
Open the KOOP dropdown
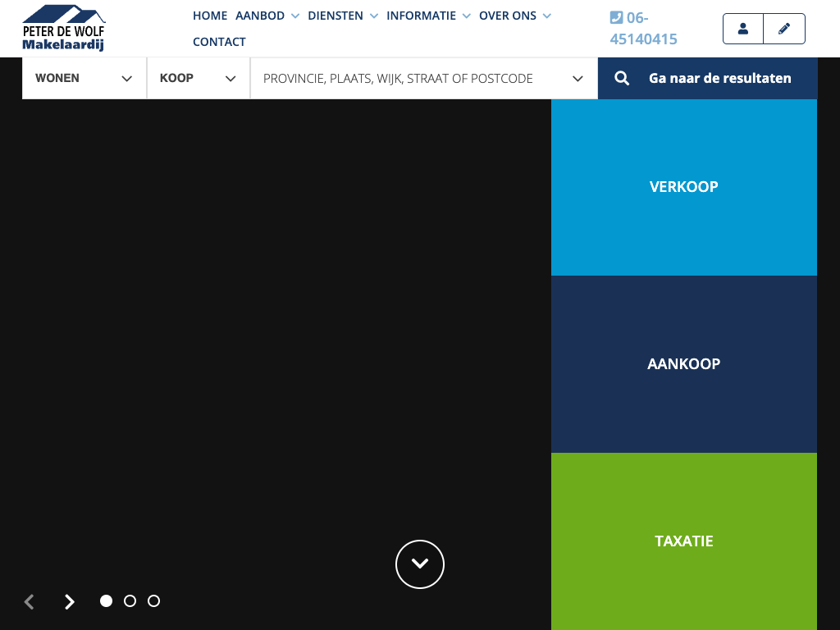[x=198, y=79]
